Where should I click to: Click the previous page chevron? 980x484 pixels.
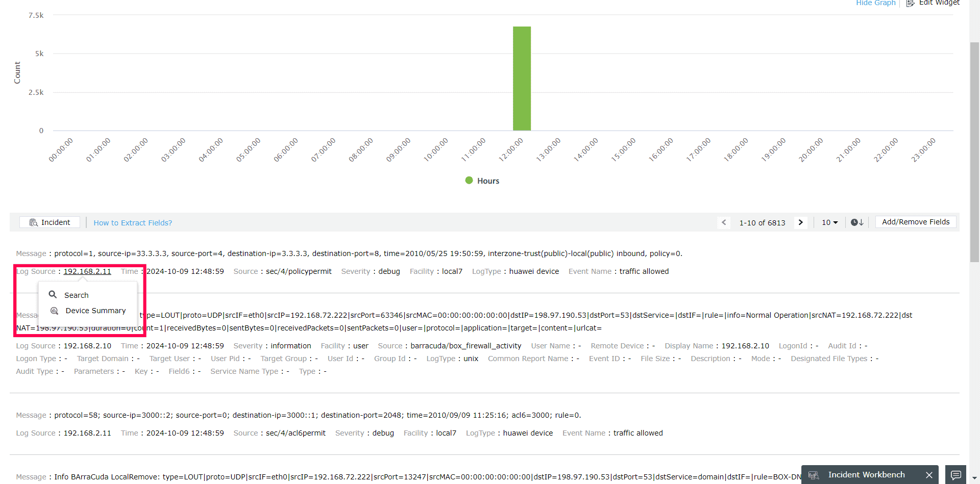point(724,222)
